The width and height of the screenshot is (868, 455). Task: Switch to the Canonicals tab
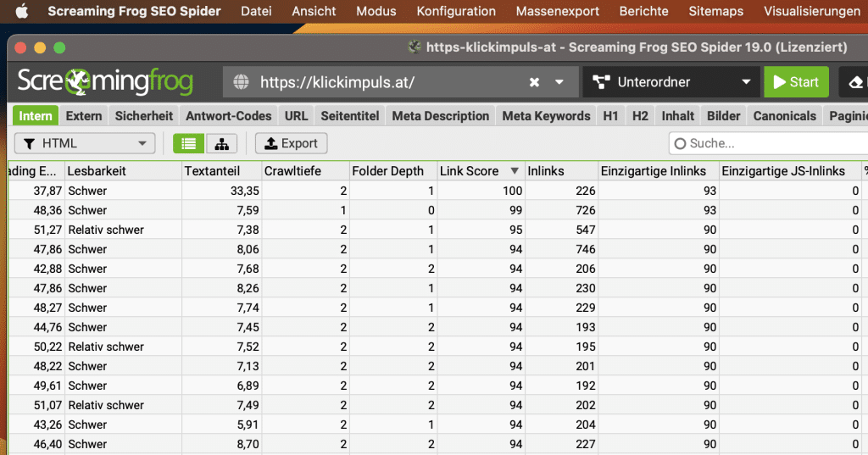tap(784, 116)
